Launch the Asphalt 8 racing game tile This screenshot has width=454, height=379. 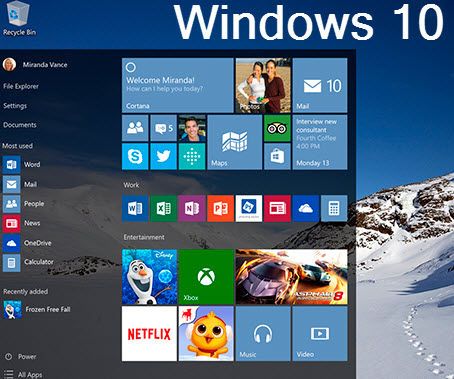coord(291,277)
